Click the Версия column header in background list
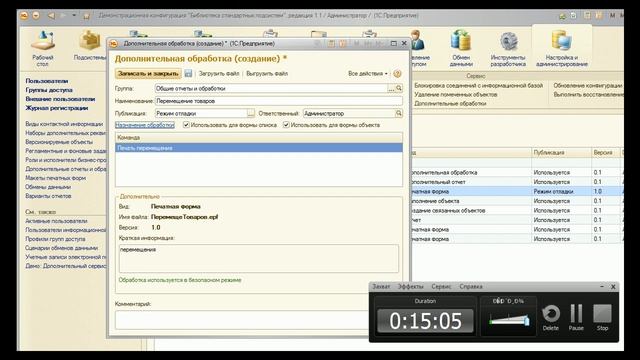 click(x=606, y=152)
